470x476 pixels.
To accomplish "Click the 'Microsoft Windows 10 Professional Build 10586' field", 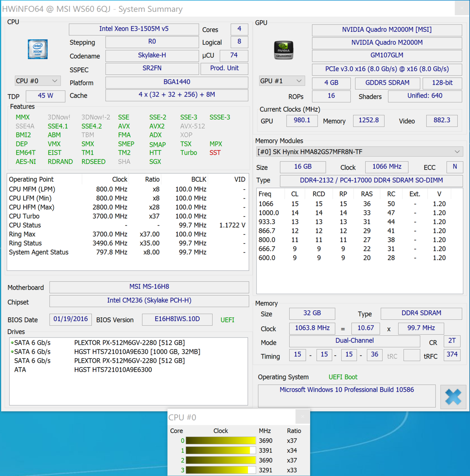I will (x=347, y=396).
